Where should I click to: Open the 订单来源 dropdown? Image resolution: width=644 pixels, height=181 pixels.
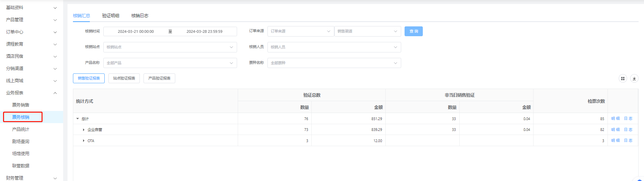(300, 31)
